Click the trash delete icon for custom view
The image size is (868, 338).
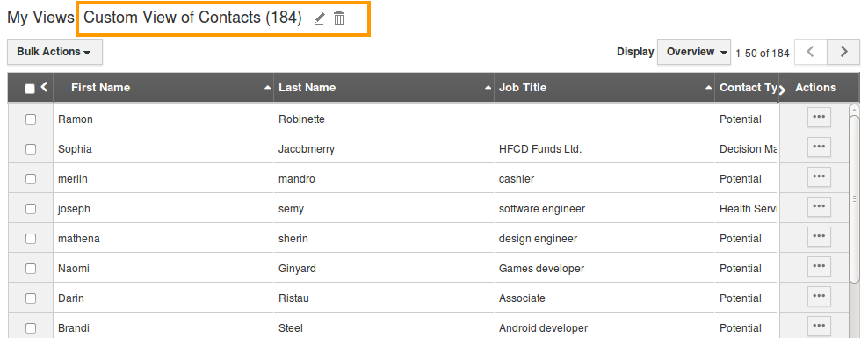coord(339,18)
